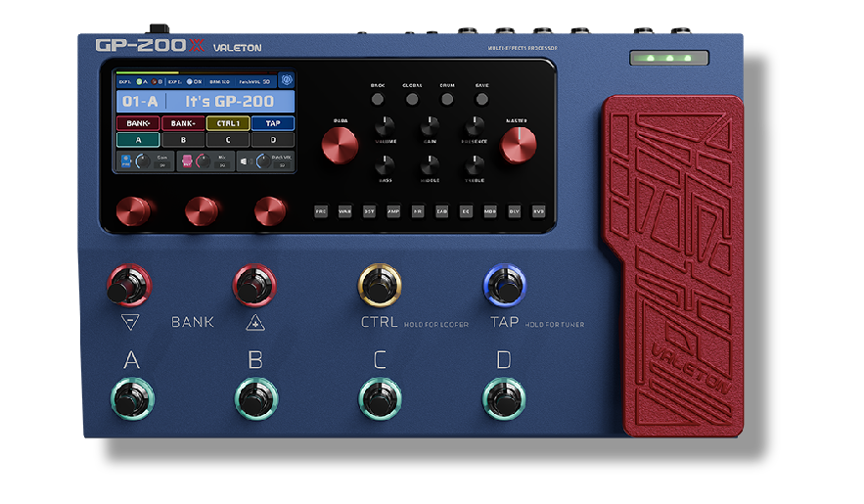Viewport: 864px width, 504px height.
Task: Click the blue-ringed TAP footswitch
Action: point(504,286)
